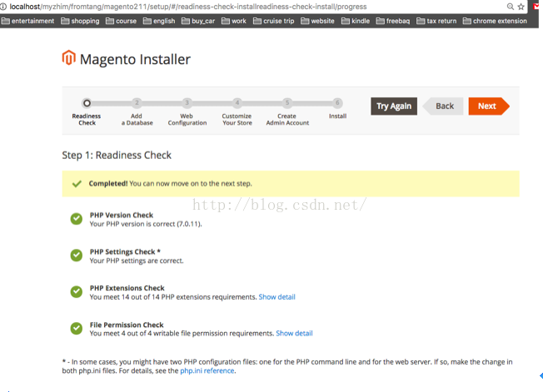The width and height of the screenshot is (543, 392).
Task: Go to step 2 Add a Database
Action: coord(137,102)
